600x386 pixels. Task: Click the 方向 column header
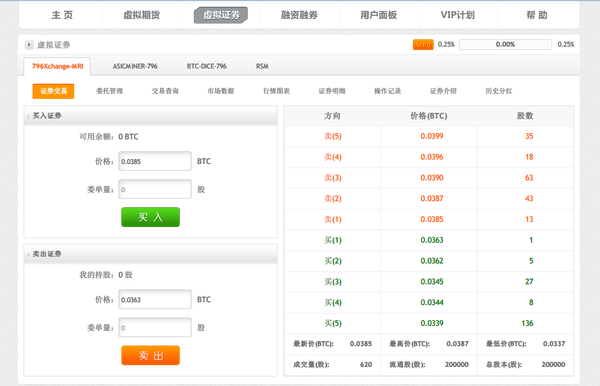[x=332, y=116]
